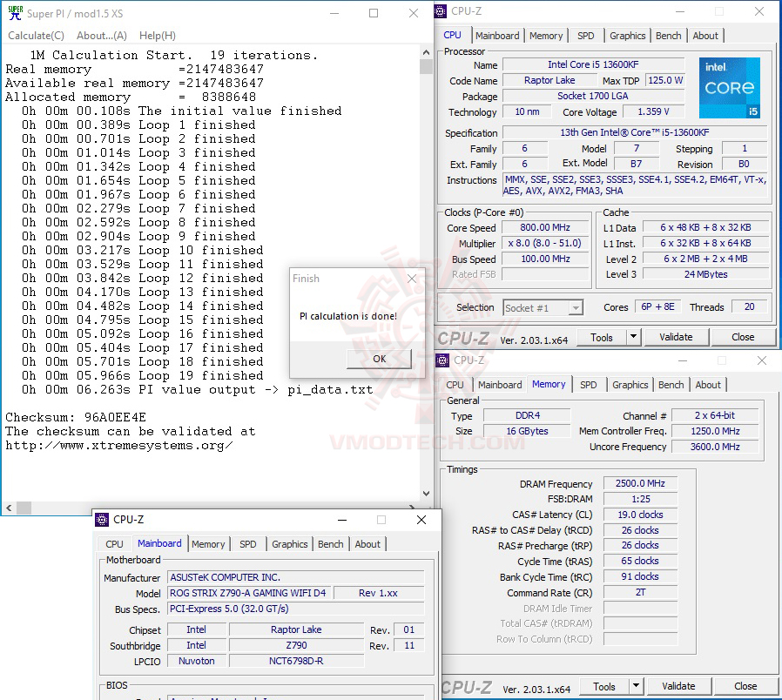Switch to the SPD tab in the CPU window
This screenshot has width=782, height=700.
tap(585, 36)
